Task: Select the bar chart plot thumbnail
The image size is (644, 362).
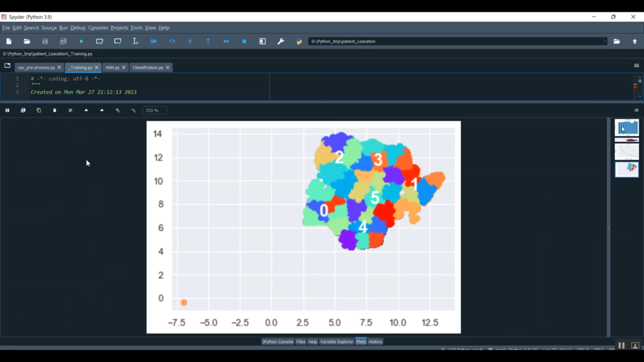Action: (x=626, y=127)
